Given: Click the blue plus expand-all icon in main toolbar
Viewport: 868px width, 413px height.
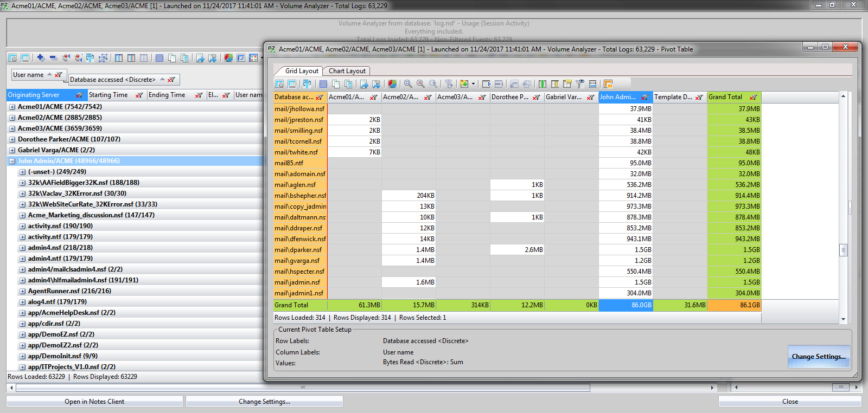Looking at the screenshot, I should tap(41, 58).
